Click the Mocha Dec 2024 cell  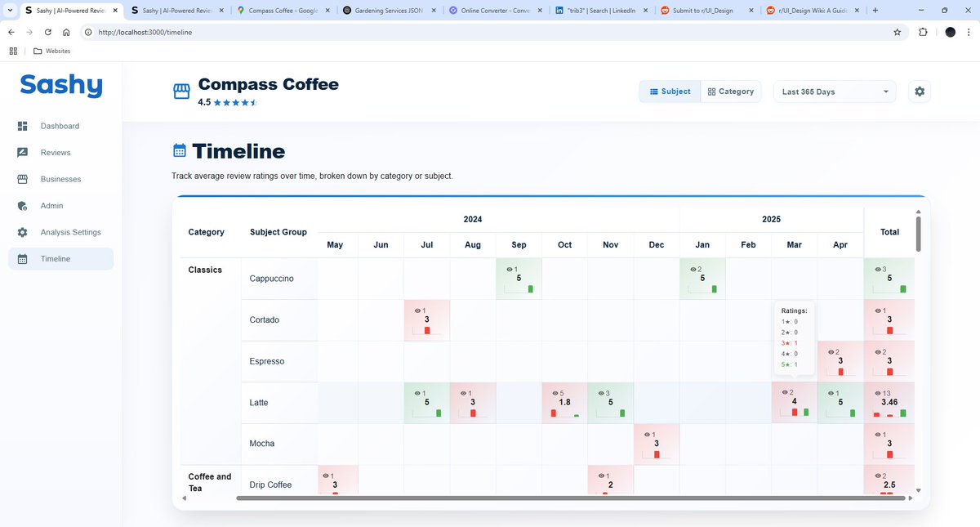(x=657, y=444)
